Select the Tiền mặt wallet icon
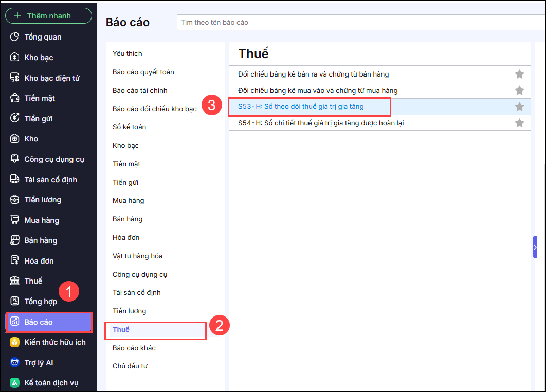546x392 pixels. 15,98
